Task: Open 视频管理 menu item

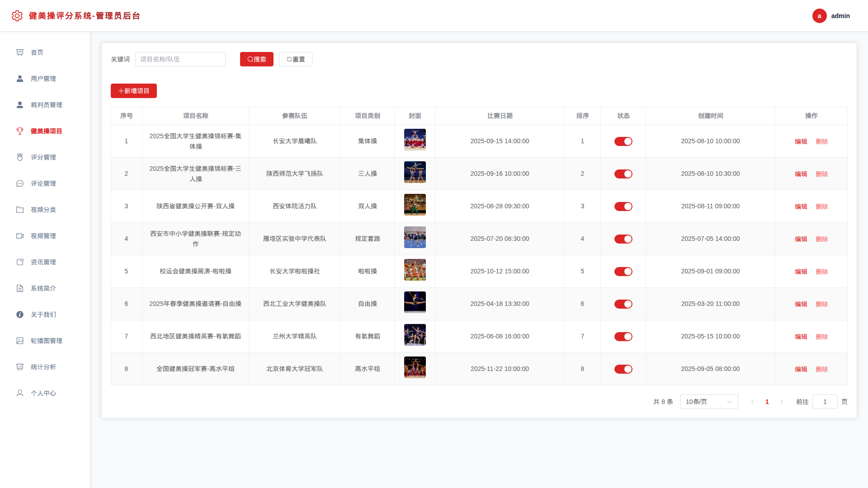Action: [45, 236]
